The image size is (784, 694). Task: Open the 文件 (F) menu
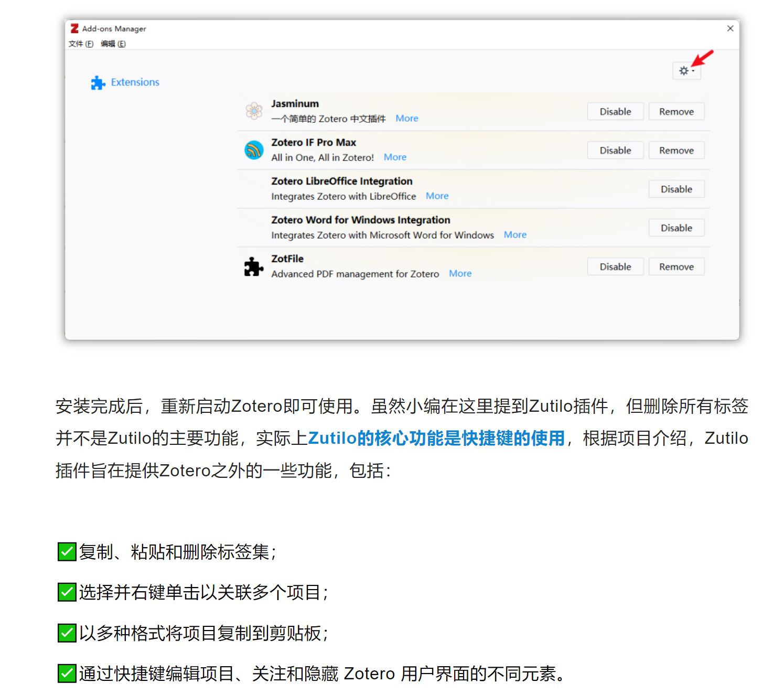tap(81, 44)
